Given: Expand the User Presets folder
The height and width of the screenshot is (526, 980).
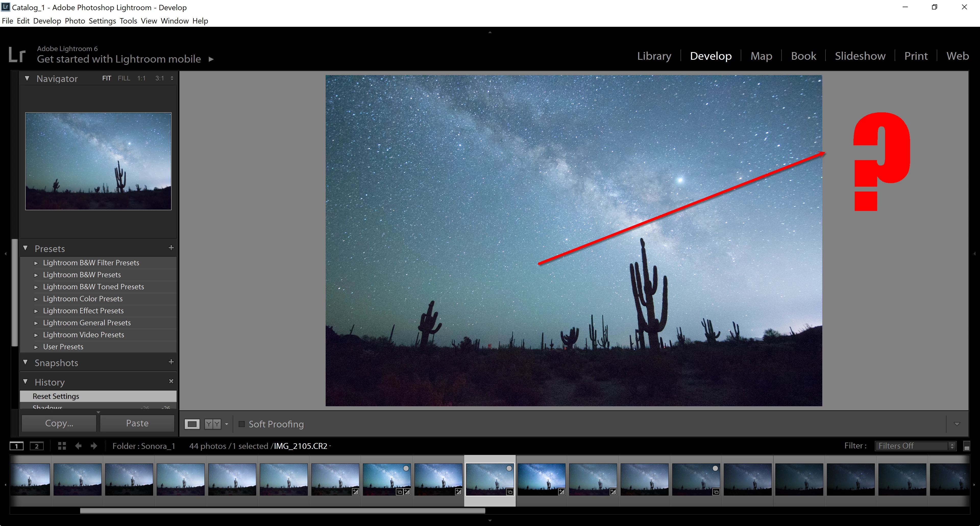Looking at the screenshot, I should tap(36, 347).
